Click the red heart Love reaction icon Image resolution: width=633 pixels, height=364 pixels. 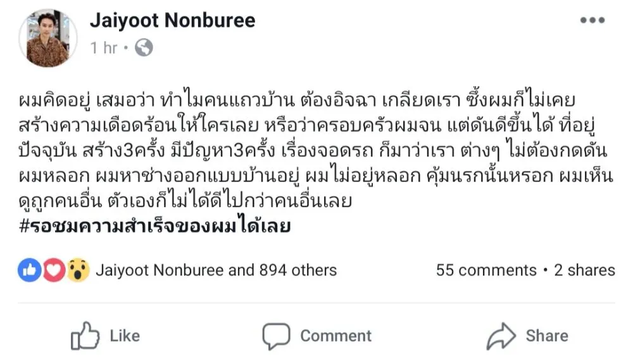[53, 270]
